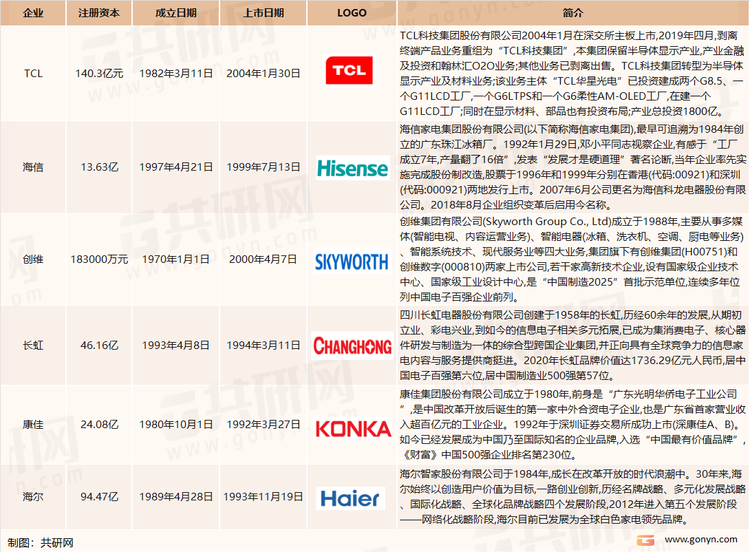
Task: Click the 13.63亿 capital value
Action: [99, 167]
